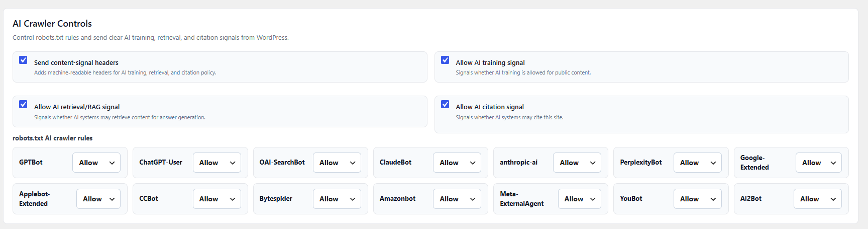Viewport: 868px width, 229px height.
Task: Click the ChatGPT-User crawler name
Action: coord(161,162)
